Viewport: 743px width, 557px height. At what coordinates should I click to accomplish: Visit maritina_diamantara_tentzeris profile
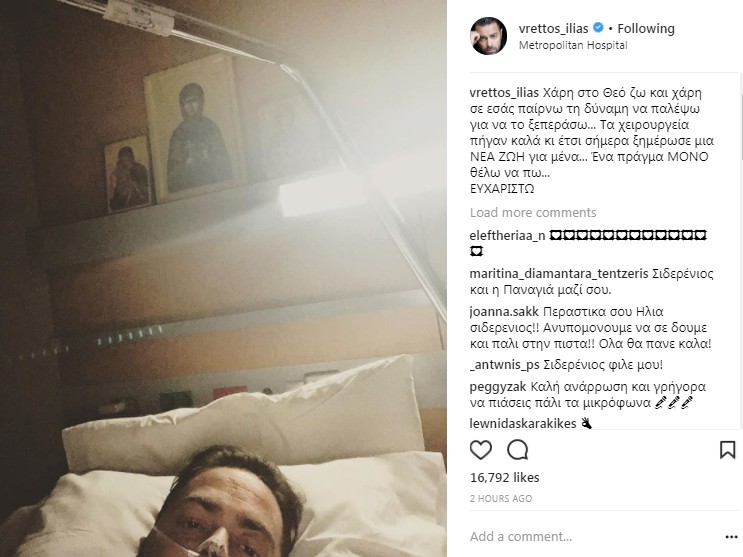tap(559, 274)
